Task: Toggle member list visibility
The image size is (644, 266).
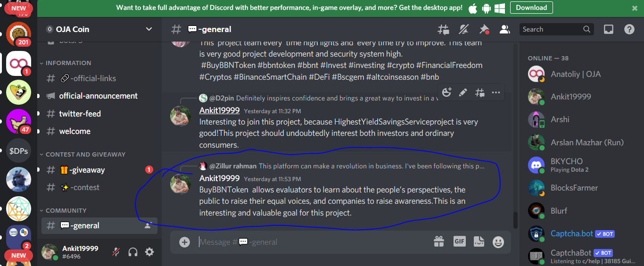Action: point(505,29)
